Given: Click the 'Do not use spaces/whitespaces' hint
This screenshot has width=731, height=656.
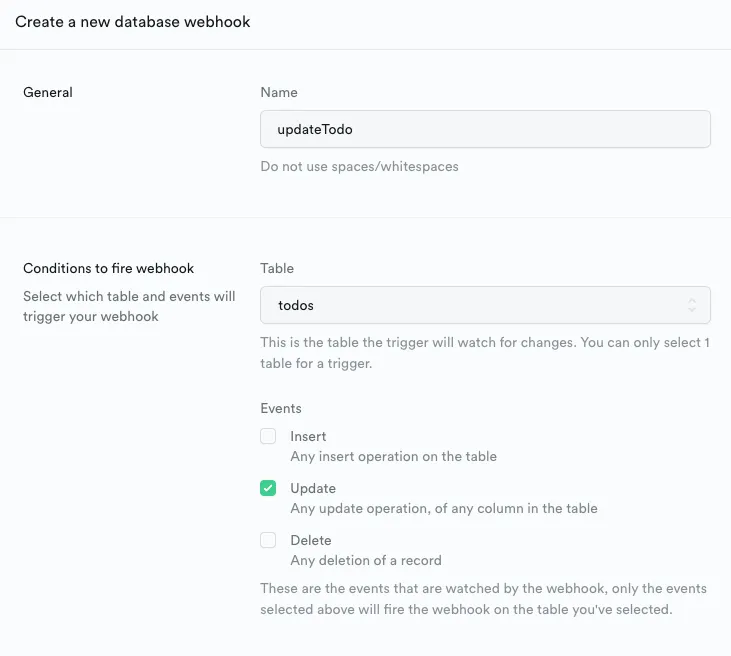Looking at the screenshot, I should coord(359,166).
